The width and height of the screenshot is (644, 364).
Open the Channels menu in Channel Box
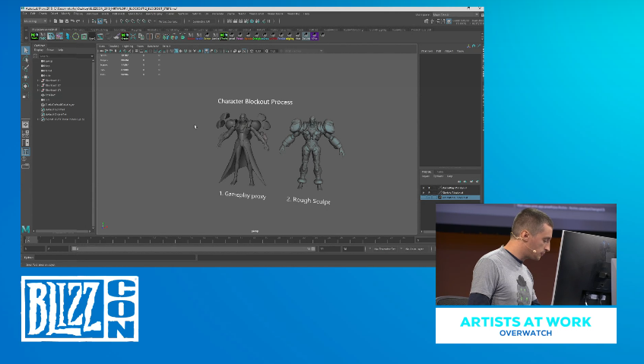pos(427,51)
